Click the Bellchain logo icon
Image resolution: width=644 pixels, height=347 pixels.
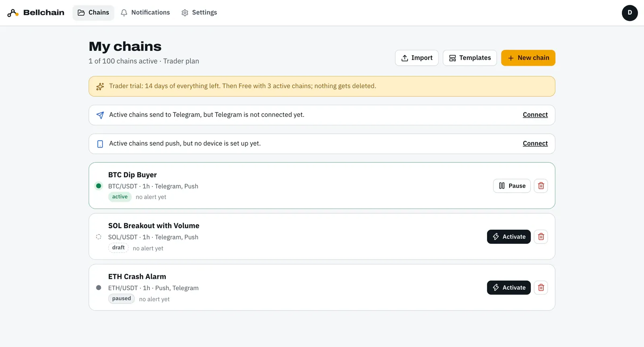[13, 13]
